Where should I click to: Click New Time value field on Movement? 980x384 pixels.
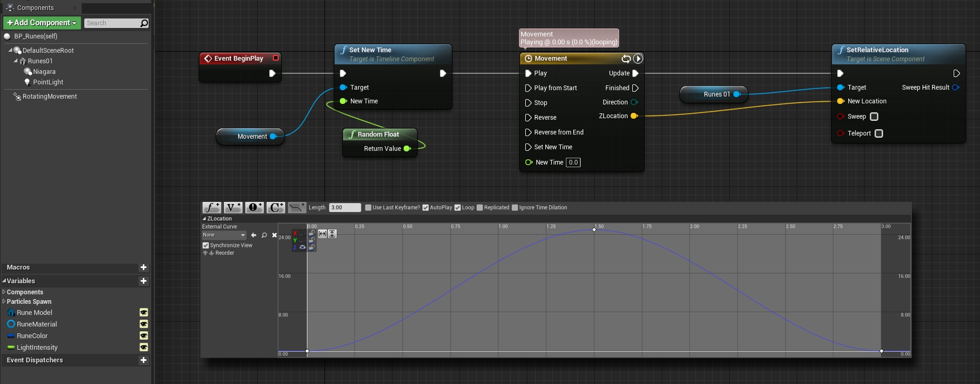click(573, 162)
